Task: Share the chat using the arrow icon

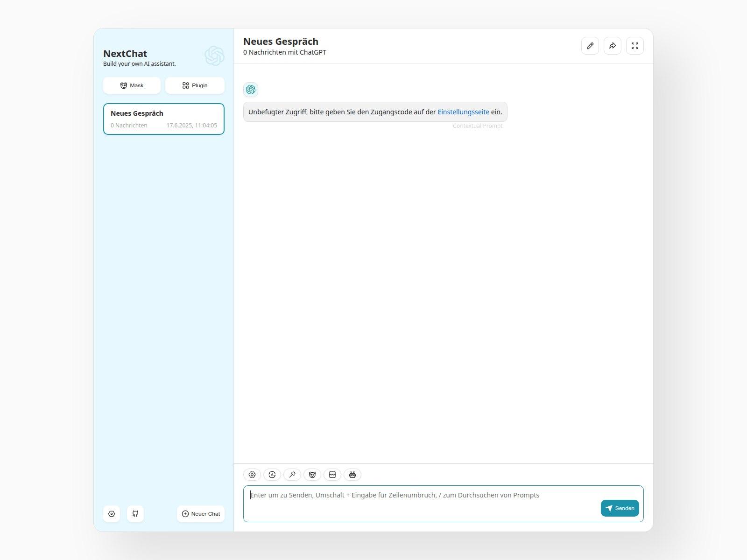Action: click(x=613, y=46)
